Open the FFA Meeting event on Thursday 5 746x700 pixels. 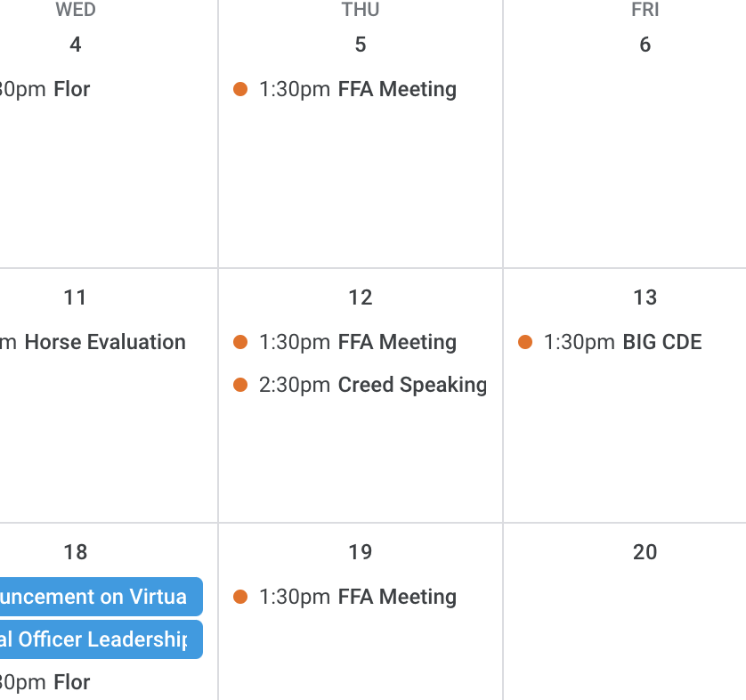click(x=357, y=89)
